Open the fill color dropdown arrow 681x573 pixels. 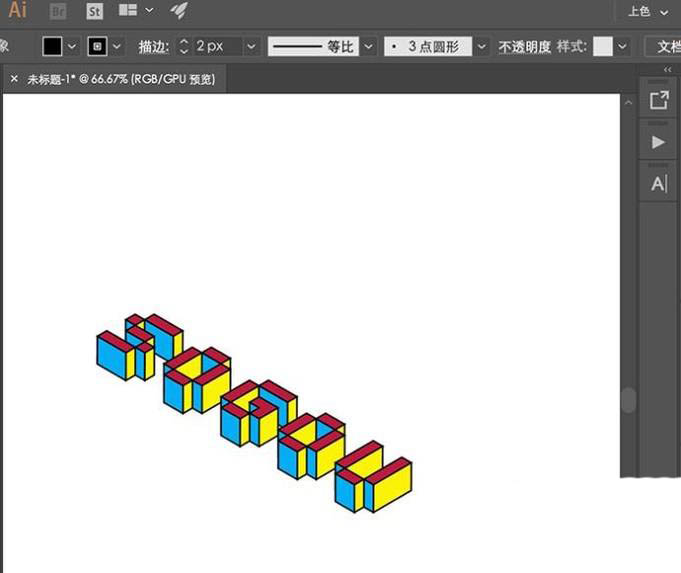tap(72, 47)
